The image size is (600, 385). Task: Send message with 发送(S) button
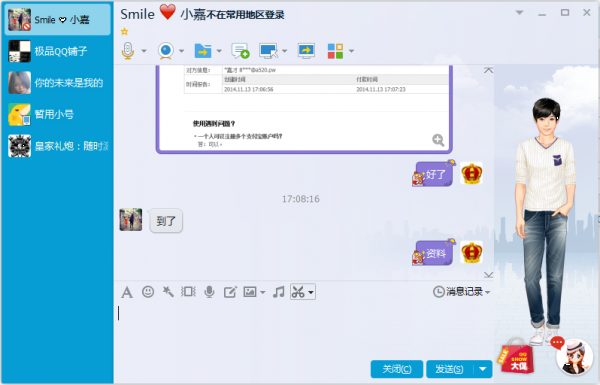[450, 369]
